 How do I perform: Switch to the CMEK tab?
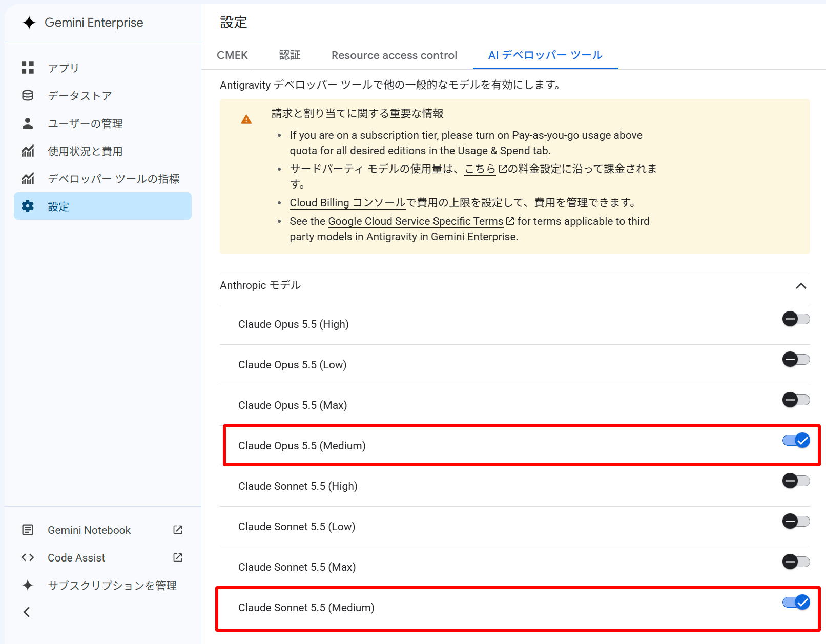(232, 55)
